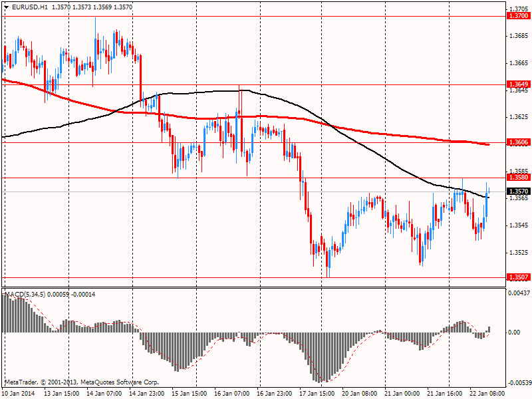Click the 22 Jan 08:00 time label
This screenshot has height=399, width=532.
(487, 394)
